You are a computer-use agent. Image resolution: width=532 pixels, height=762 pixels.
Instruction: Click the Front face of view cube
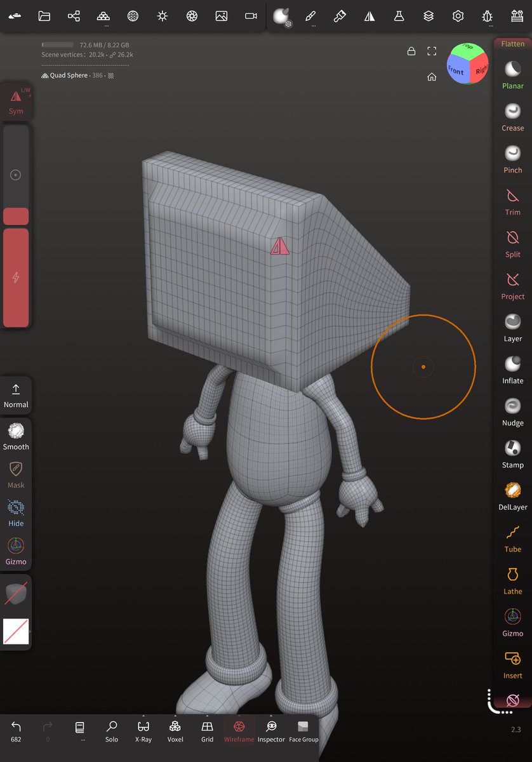pos(457,71)
